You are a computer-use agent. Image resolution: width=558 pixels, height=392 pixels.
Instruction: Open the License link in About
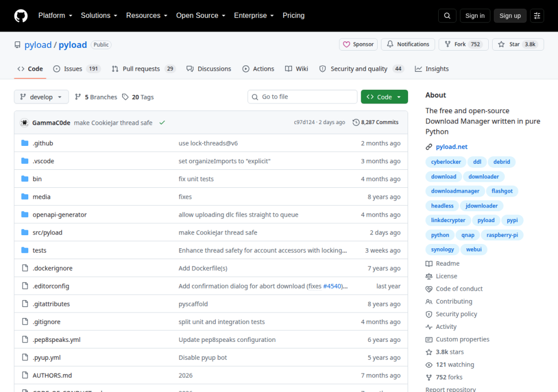441,276
